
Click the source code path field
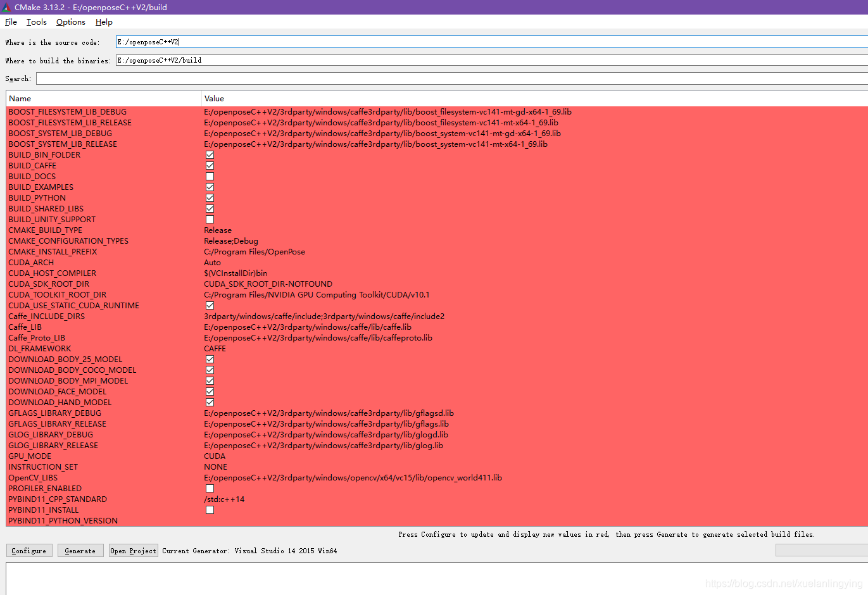[492, 42]
